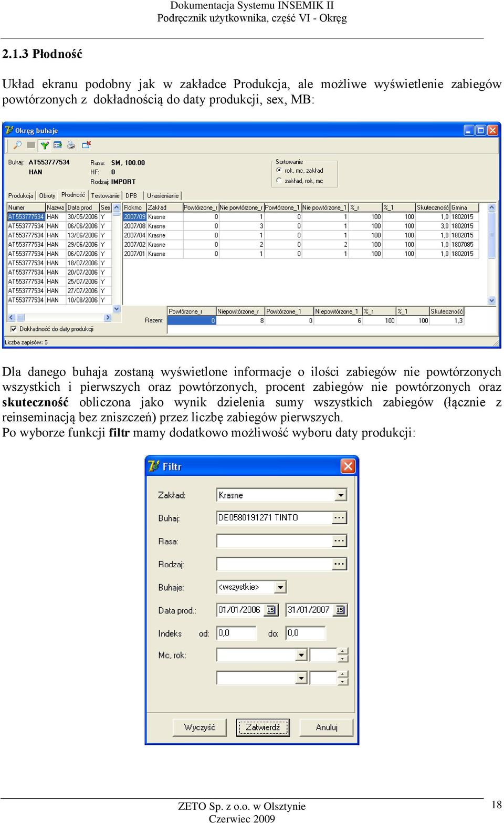
Task: Switch to the Unasienianie tab
Action: (x=163, y=196)
